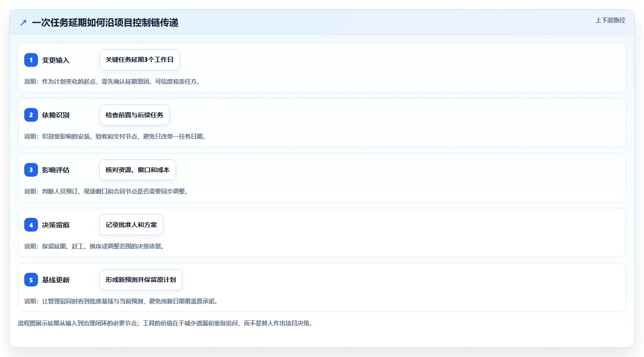Click the description starting 说明：保留延期、赶工
The width and height of the screenshot is (644, 357).
point(94,246)
